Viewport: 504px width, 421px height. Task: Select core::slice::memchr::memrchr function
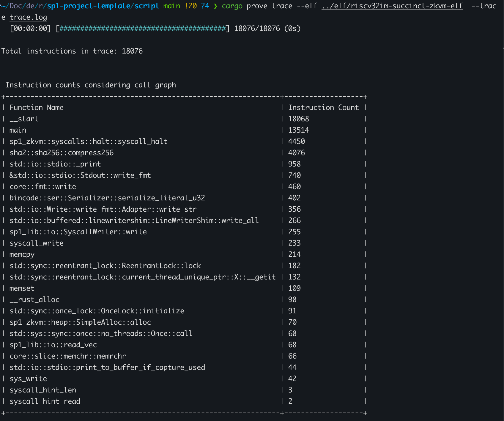pyautogui.click(x=68, y=356)
